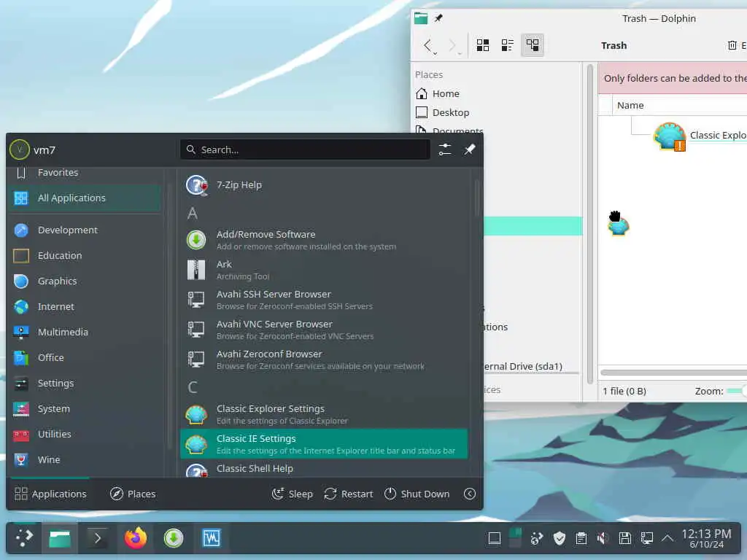Viewport: 747px width, 560px height.
Task: Switch Dolphin to Compact view mode
Action: click(508, 45)
